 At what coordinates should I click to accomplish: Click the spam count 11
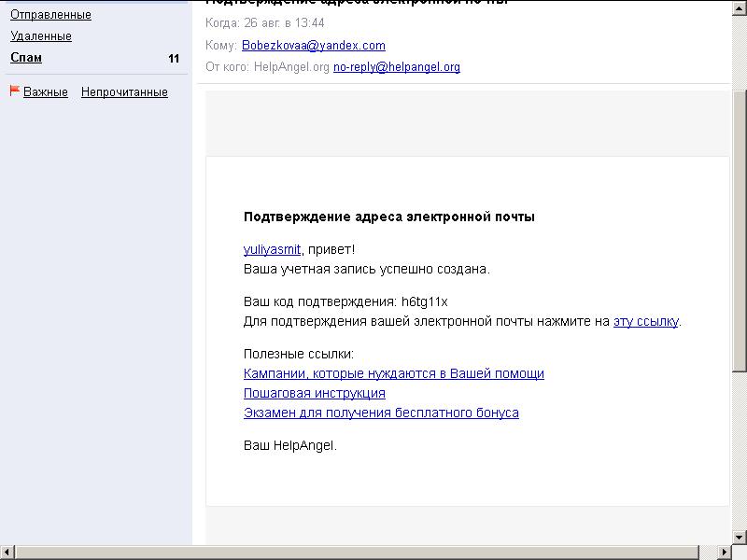pyautogui.click(x=174, y=59)
